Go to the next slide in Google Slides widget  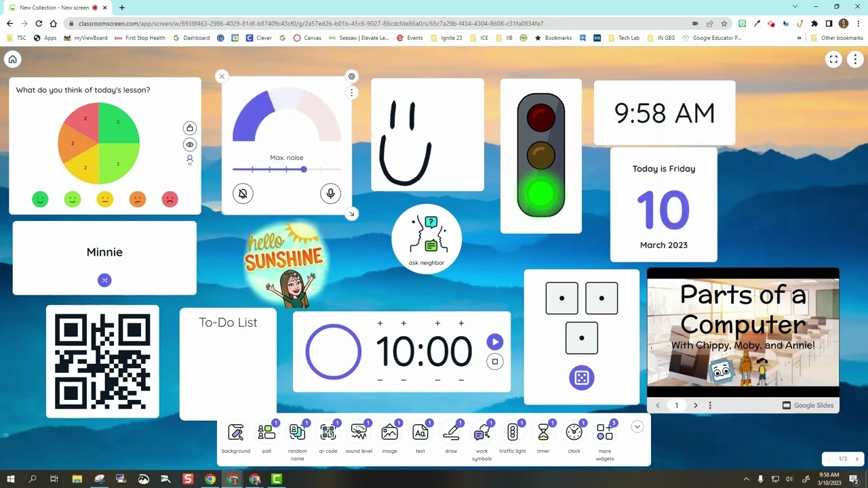[695, 405]
